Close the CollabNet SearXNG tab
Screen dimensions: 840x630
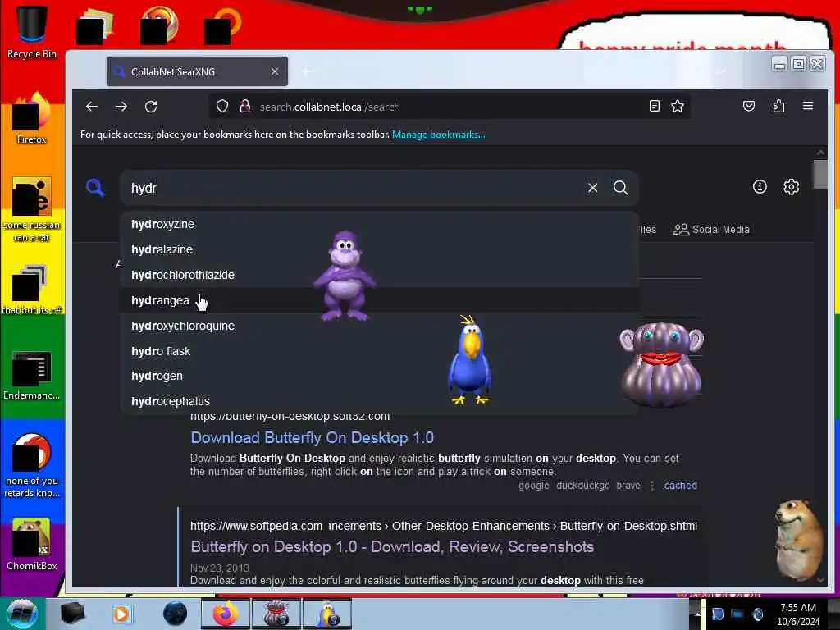[274, 71]
